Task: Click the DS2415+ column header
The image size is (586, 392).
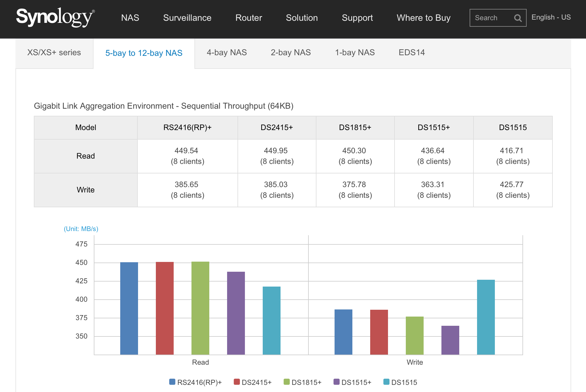Action: 277,128
